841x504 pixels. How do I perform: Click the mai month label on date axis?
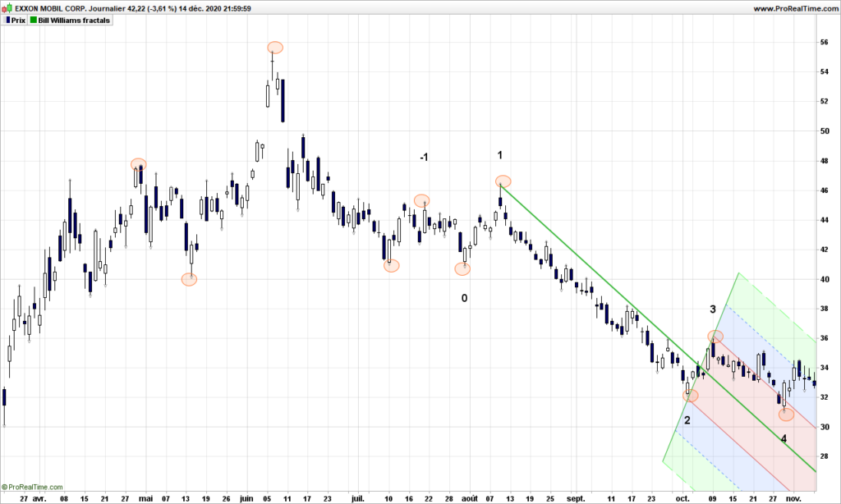click(146, 498)
